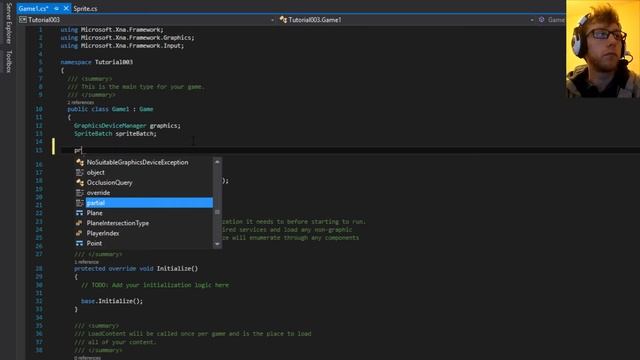
Task: Switch to the Sprite.cs tab
Action: pos(85,9)
